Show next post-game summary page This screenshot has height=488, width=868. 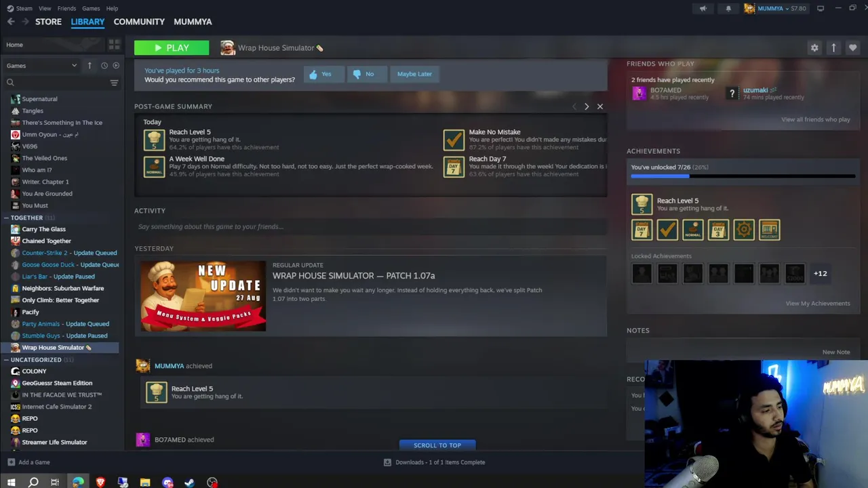pyautogui.click(x=587, y=106)
